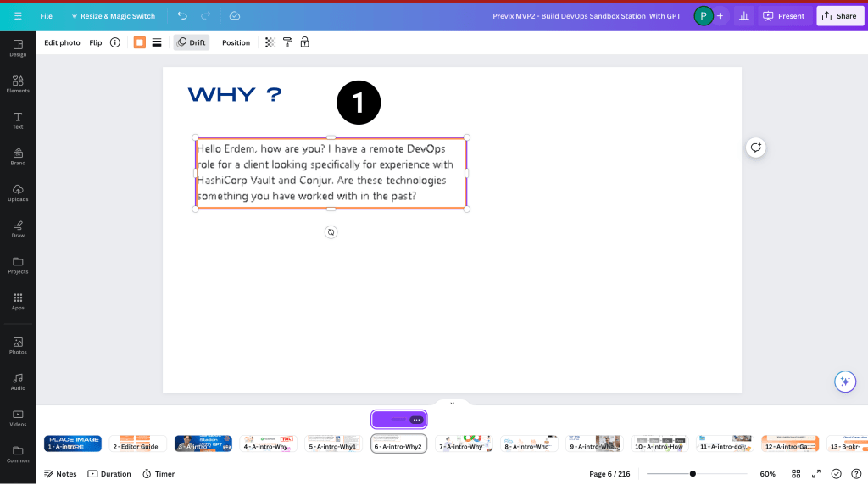The width and height of the screenshot is (868, 485).
Task: Select the Draw tool panel
Action: tap(18, 229)
